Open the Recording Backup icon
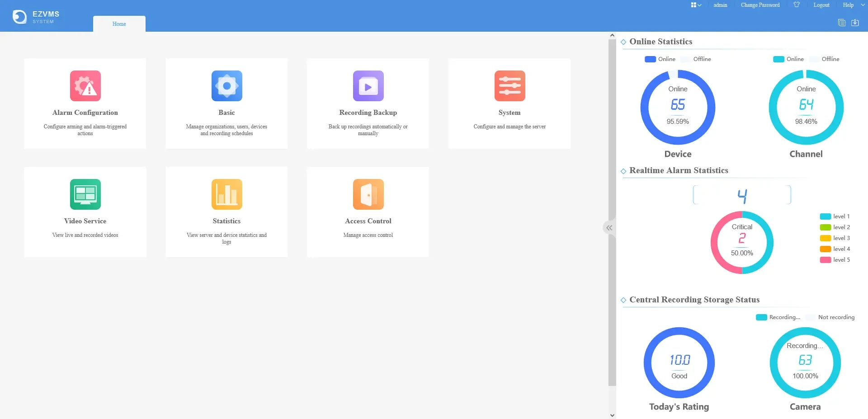The width and height of the screenshot is (868, 419). coord(368,86)
